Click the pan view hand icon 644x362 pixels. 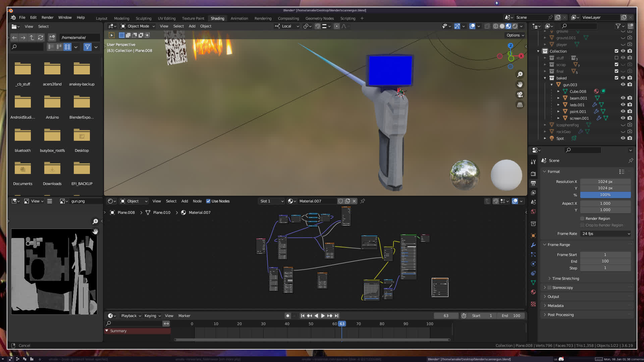[x=520, y=84]
